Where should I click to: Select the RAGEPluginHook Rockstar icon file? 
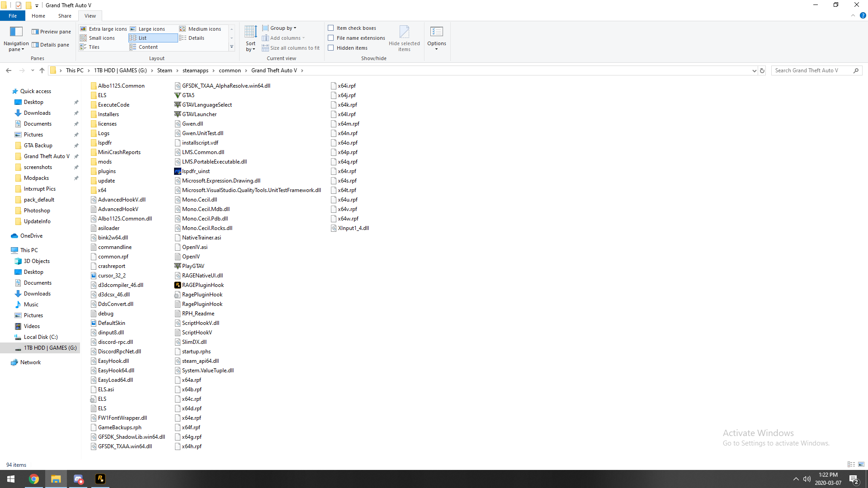coord(178,285)
